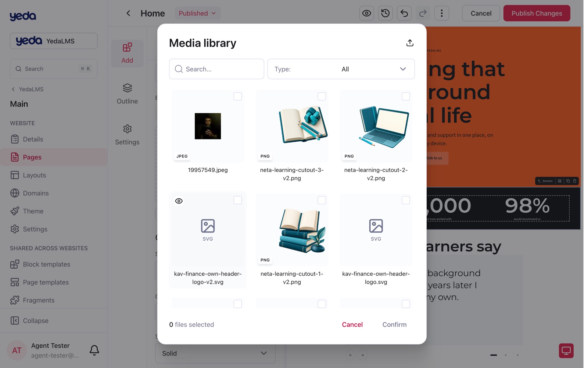Image resolution: width=588 pixels, height=368 pixels.
Task: Open the three-dot more options menu
Action: tap(441, 13)
